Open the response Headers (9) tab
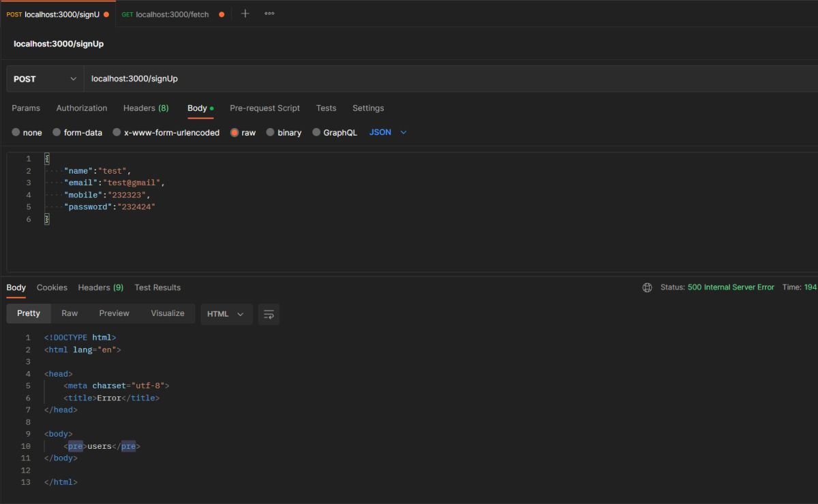818x504 pixels. coord(101,287)
